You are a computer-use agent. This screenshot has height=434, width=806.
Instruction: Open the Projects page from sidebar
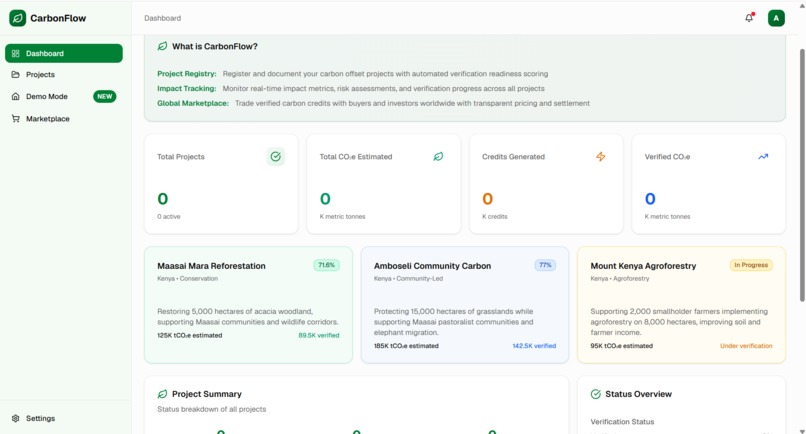point(64,75)
